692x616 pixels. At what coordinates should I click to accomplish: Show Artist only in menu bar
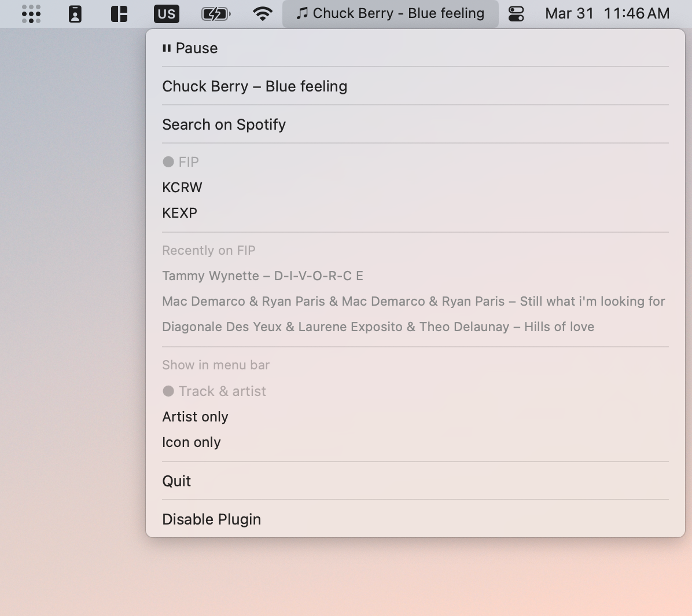pyautogui.click(x=195, y=417)
